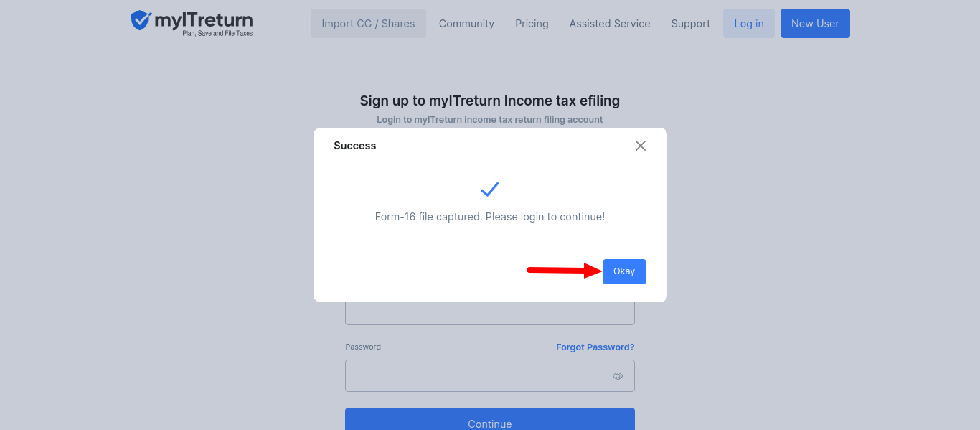980x430 pixels.
Task: Click the Log in button in the header
Action: [749, 24]
